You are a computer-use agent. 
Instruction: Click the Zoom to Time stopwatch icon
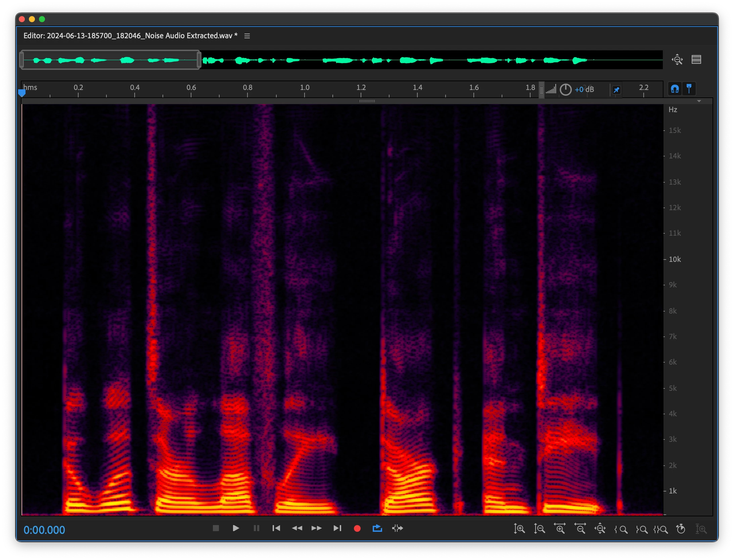click(681, 529)
